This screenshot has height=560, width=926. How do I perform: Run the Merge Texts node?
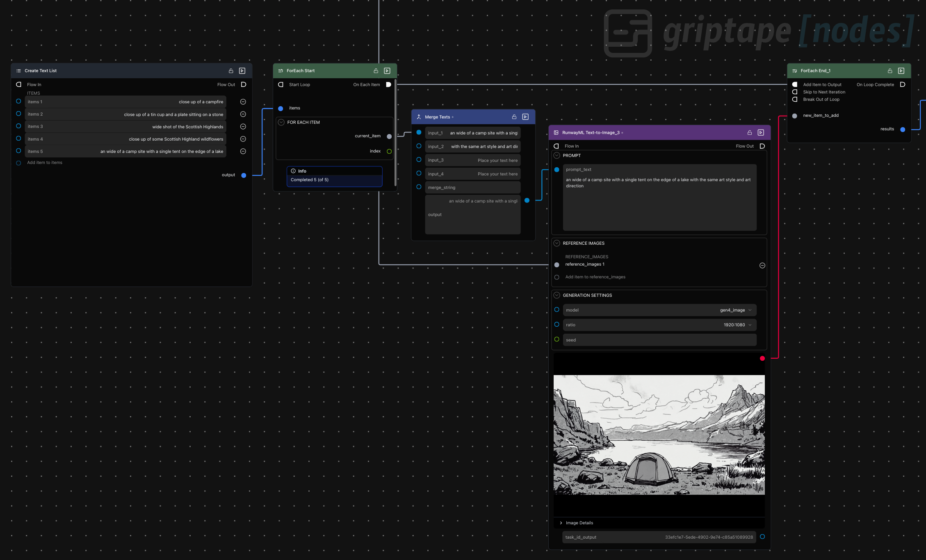(x=525, y=117)
